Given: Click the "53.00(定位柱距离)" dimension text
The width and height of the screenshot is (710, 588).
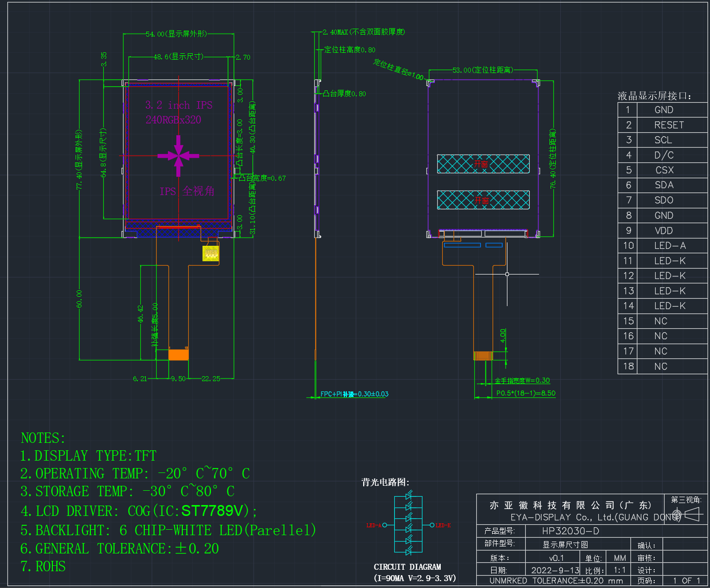Looking at the screenshot, I should coord(483,70).
